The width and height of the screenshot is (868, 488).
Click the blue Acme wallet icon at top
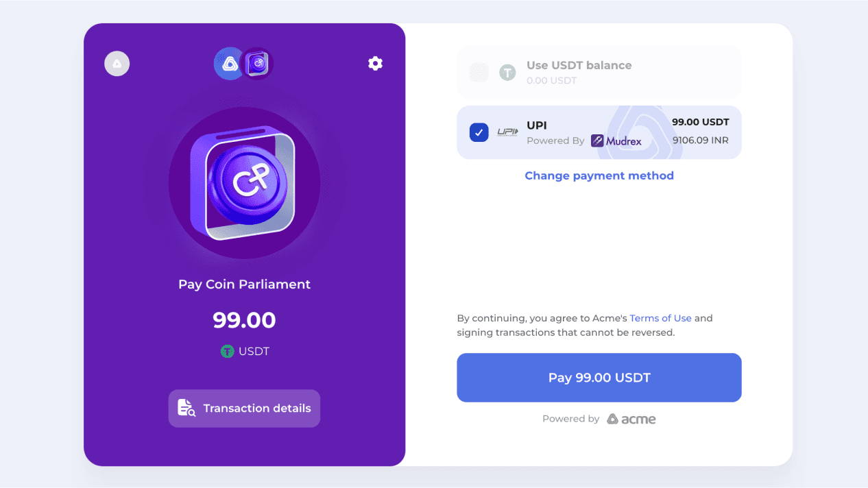pos(230,64)
